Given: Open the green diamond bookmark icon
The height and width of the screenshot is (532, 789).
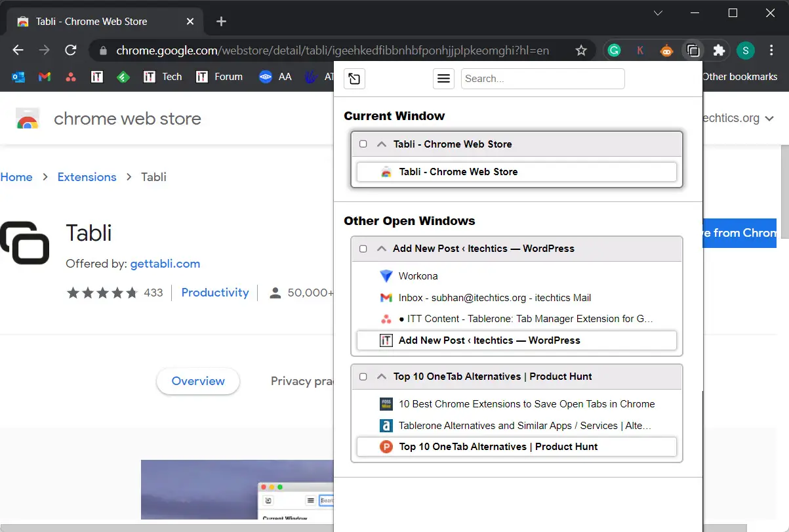Looking at the screenshot, I should coord(123,77).
